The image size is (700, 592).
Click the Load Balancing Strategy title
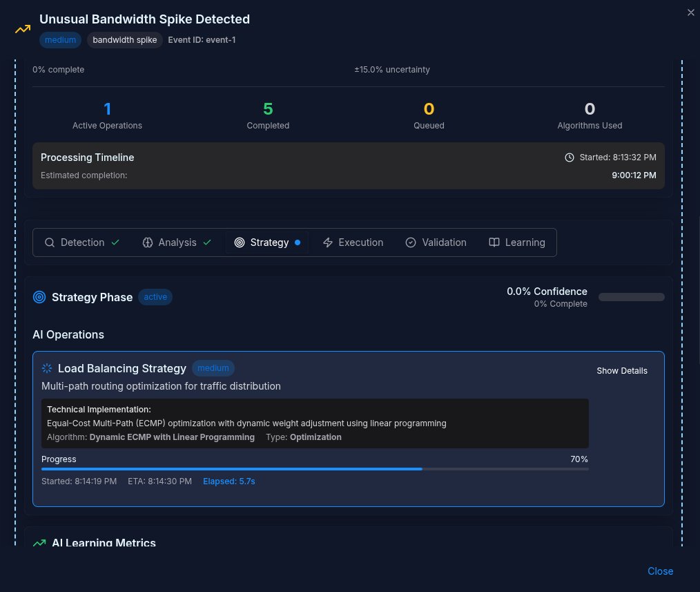[x=122, y=368]
